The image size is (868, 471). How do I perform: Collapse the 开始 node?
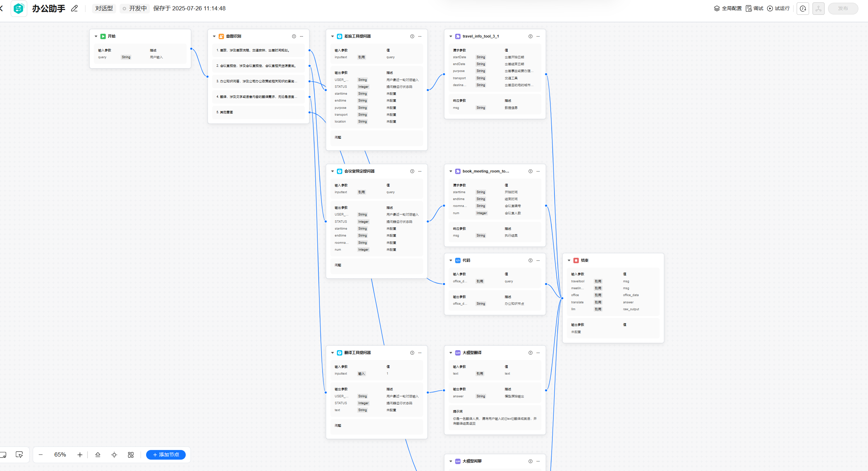click(96, 36)
